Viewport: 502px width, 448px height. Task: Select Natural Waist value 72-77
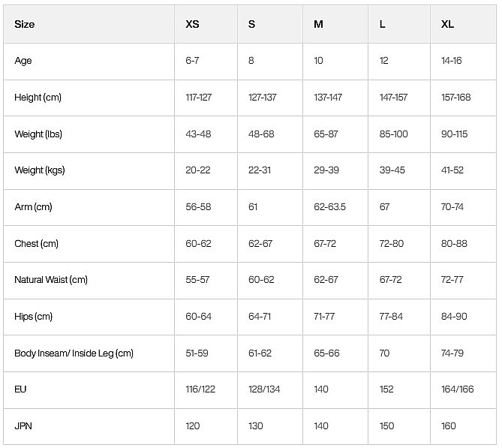[x=452, y=280]
